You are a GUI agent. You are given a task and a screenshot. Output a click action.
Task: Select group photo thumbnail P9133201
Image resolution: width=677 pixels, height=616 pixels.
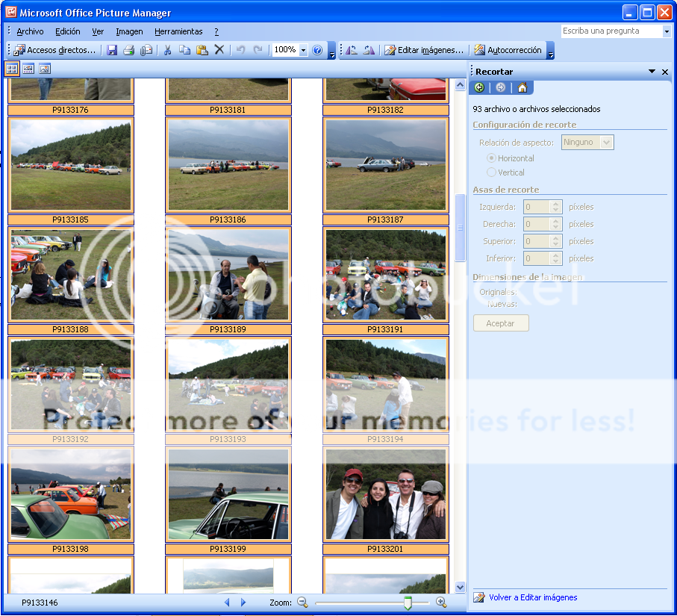pos(386,494)
